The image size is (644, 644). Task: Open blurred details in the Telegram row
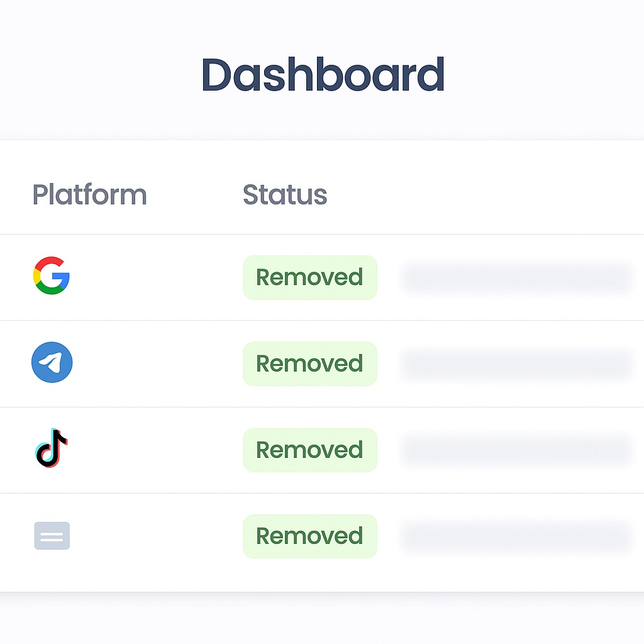516,364
